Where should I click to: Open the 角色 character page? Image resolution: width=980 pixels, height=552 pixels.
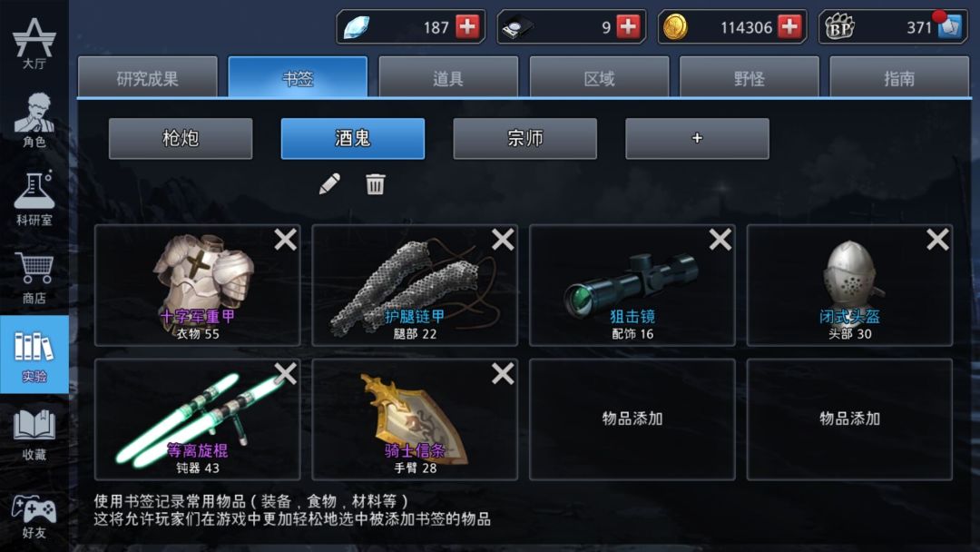click(x=34, y=120)
